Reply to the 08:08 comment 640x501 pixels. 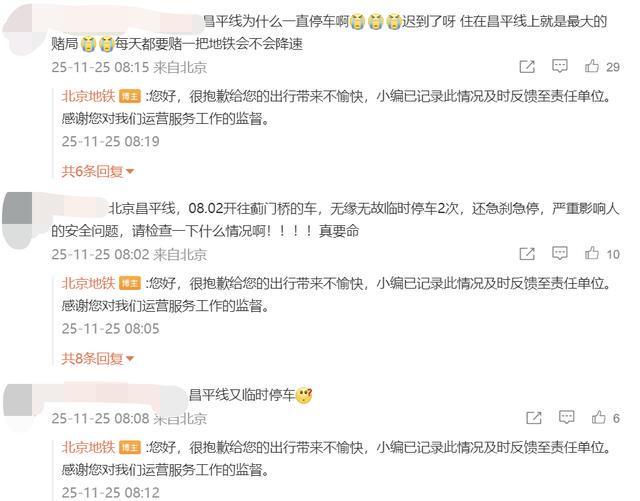567,417
